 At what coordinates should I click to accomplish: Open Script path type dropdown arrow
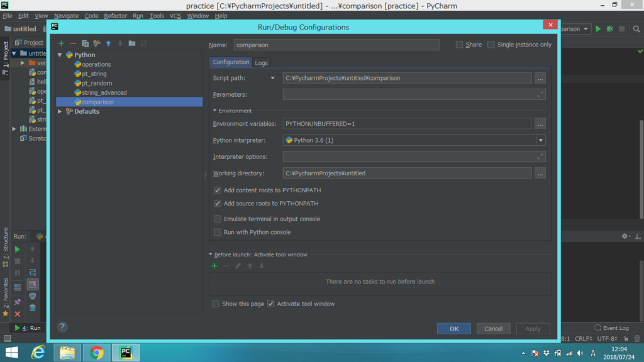(x=272, y=78)
